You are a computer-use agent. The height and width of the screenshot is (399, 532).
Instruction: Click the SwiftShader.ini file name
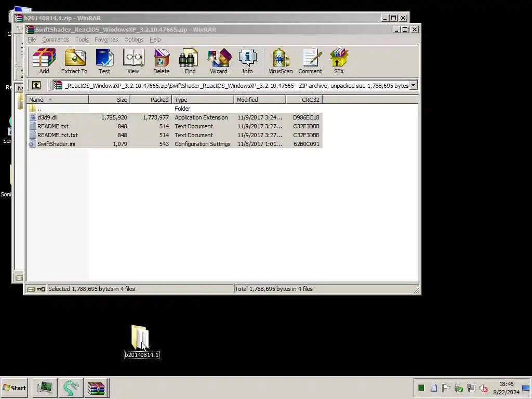(x=56, y=144)
